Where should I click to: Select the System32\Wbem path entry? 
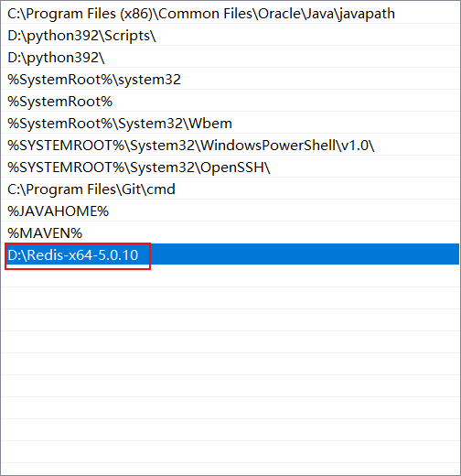[x=230, y=124]
